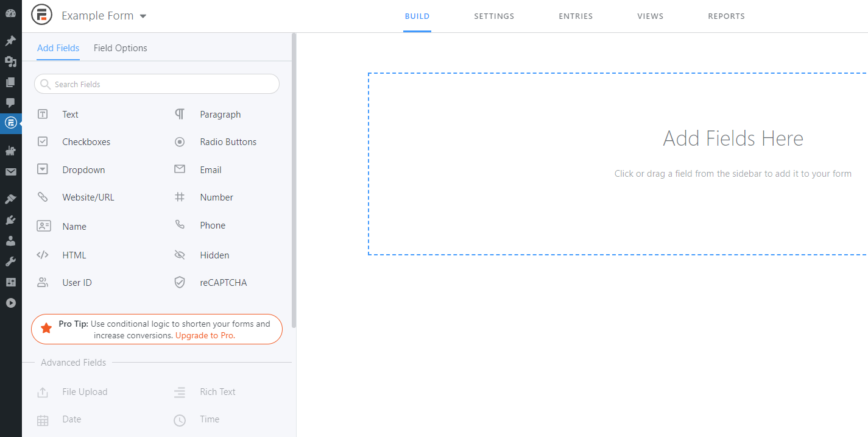Click inside the Search Fields box

157,83
